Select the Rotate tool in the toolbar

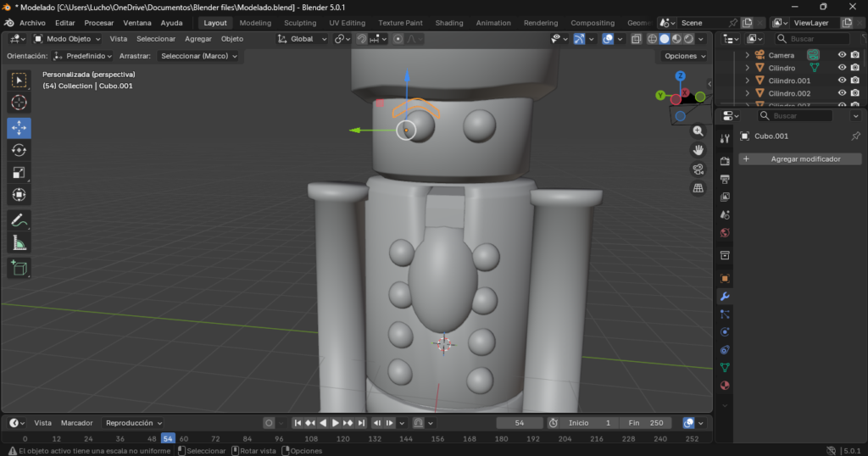pos(19,150)
